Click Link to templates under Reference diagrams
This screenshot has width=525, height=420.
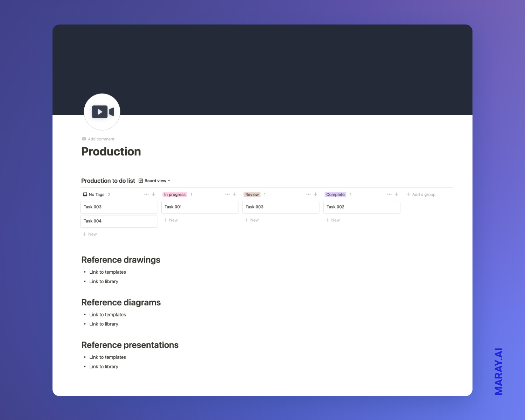point(107,315)
